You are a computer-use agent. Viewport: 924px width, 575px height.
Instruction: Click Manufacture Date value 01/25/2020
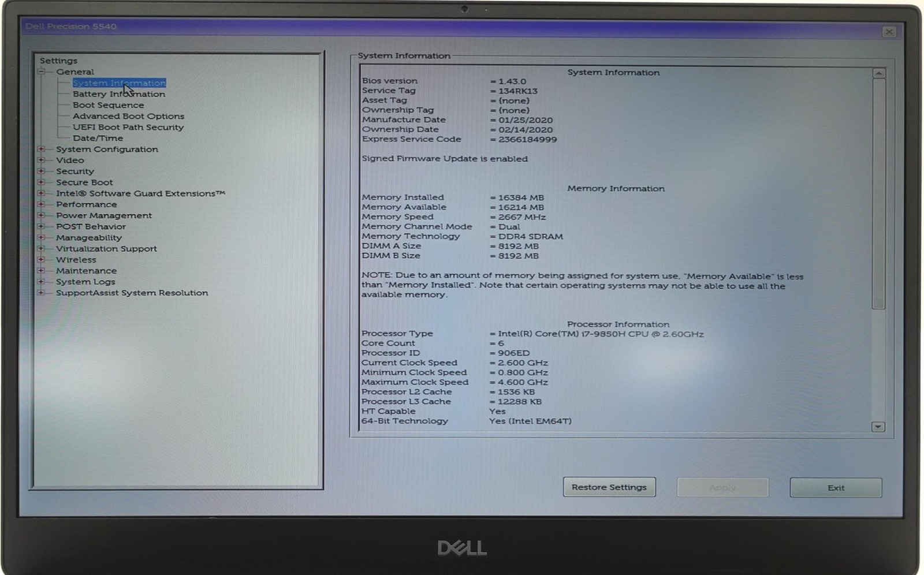[x=526, y=120]
